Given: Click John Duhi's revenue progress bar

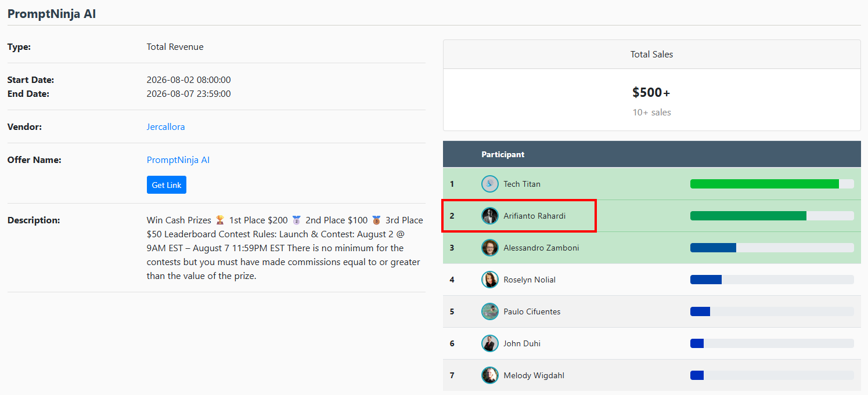Looking at the screenshot, I should pyautogui.click(x=772, y=343).
